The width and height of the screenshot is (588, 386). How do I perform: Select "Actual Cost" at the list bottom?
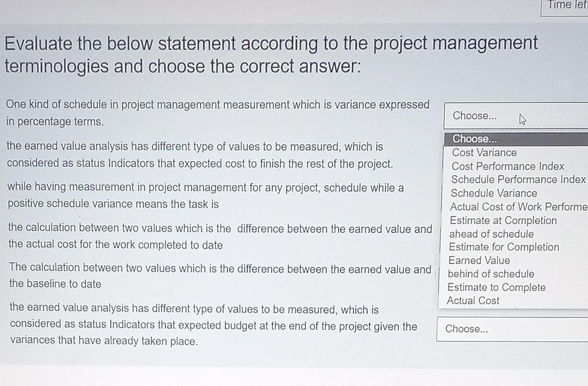coord(473,301)
